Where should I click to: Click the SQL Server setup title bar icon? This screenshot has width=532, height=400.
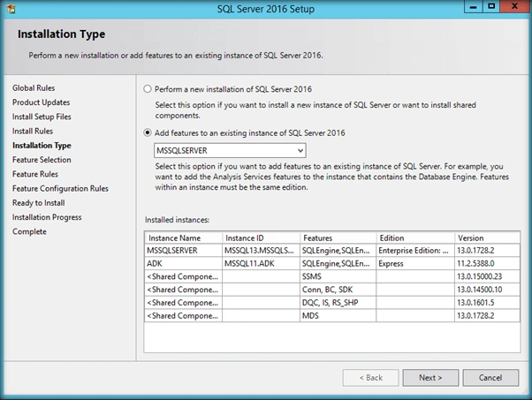11,9
